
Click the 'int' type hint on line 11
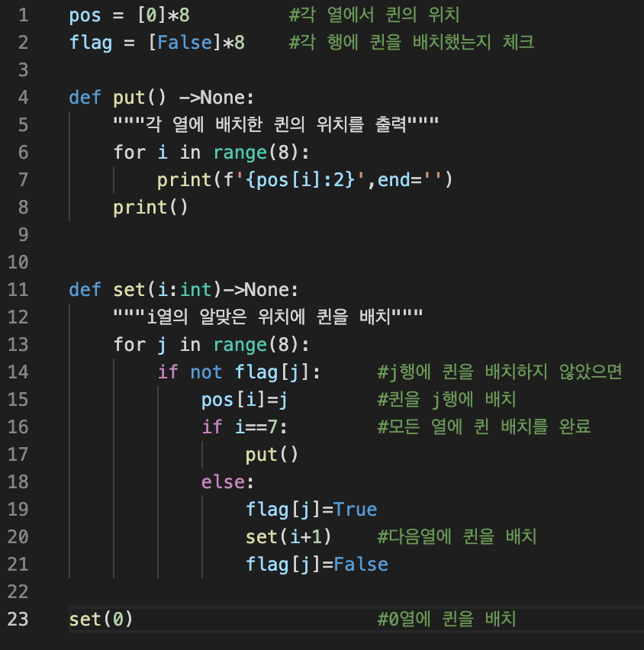(x=197, y=289)
